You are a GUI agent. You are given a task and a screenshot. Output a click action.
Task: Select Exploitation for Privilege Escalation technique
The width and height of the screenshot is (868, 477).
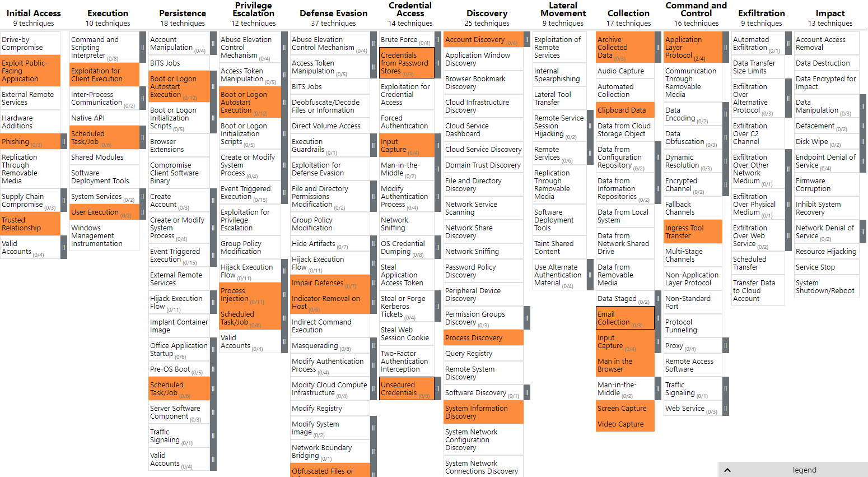[250, 220]
